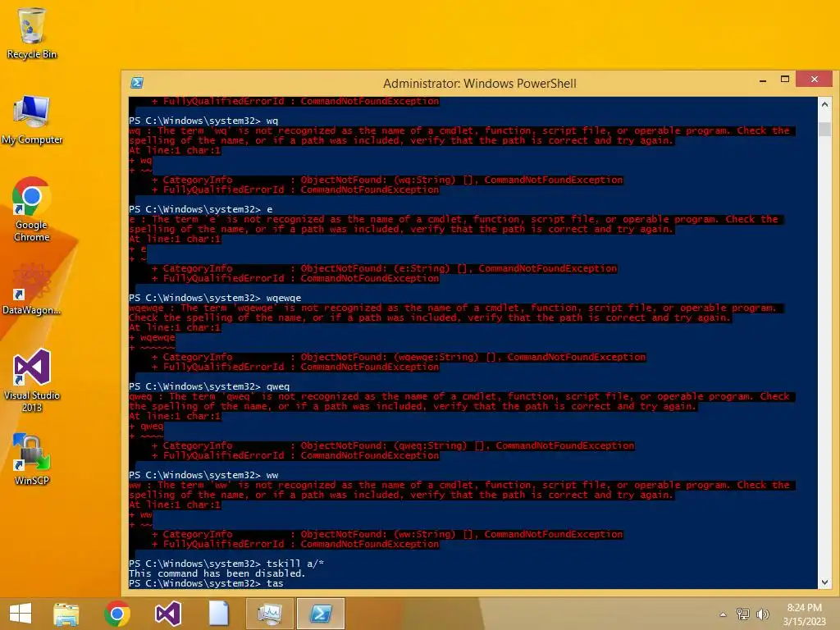The image size is (840, 630).
Task: Minimize the PowerShell window
Action: coord(763,80)
